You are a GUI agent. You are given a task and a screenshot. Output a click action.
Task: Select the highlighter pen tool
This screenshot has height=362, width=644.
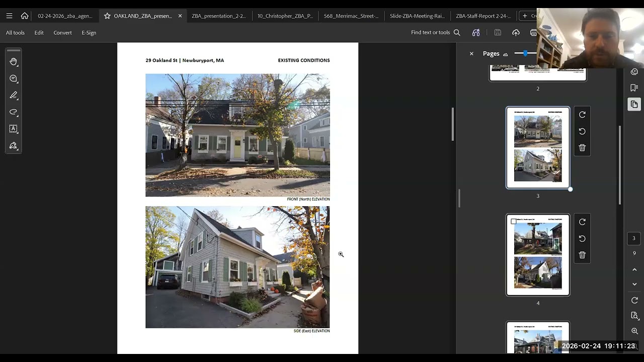14,95
